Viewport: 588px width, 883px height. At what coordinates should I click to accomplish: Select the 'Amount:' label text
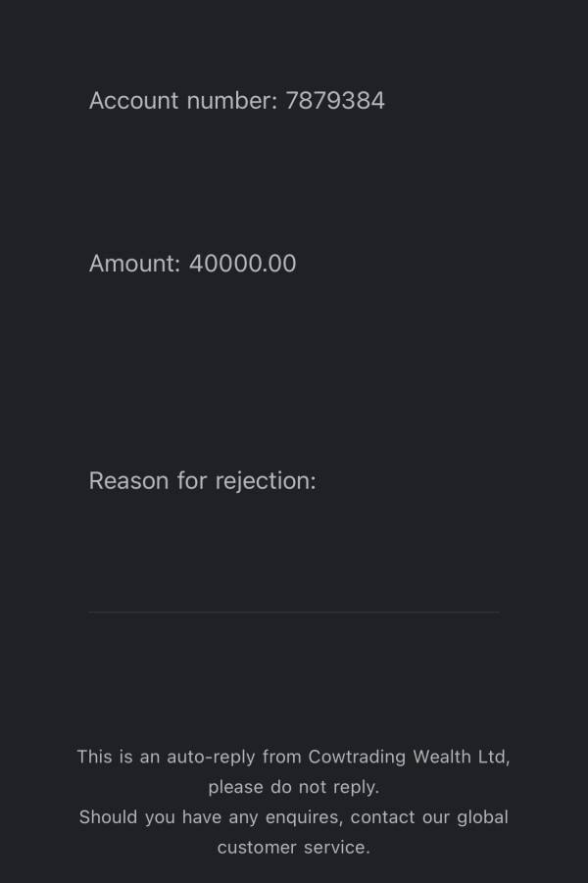pos(134,264)
